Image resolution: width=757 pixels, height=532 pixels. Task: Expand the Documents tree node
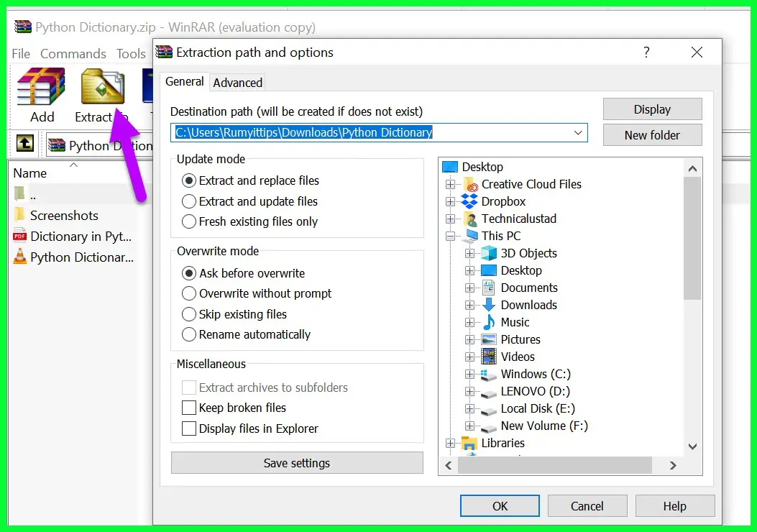[469, 288]
